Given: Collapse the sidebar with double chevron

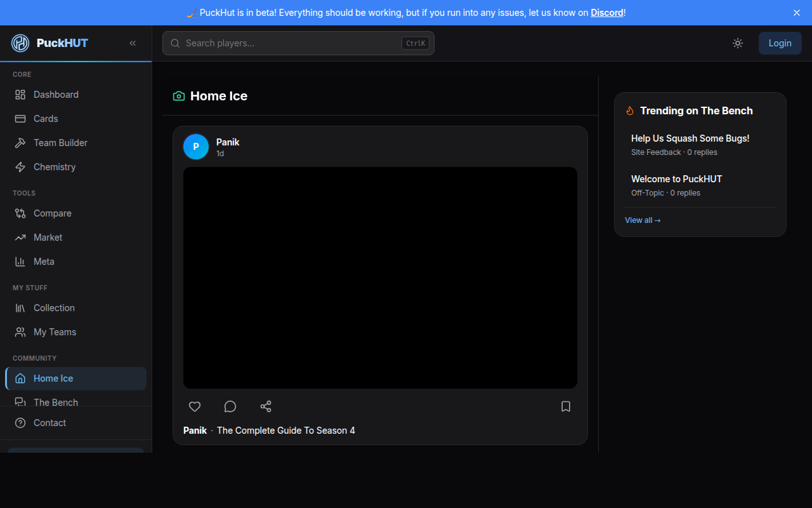Looking at the screenshot, I should [133, 43].
